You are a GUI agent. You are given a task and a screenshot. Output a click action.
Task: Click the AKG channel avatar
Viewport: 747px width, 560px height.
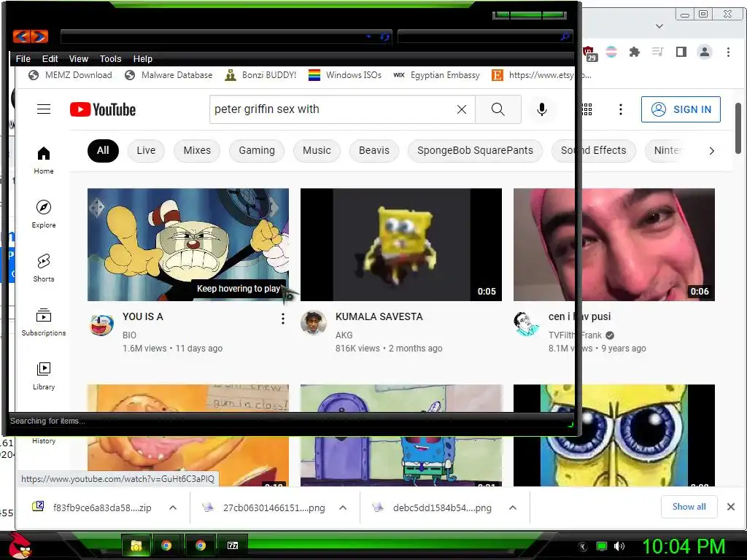(313, 323)
